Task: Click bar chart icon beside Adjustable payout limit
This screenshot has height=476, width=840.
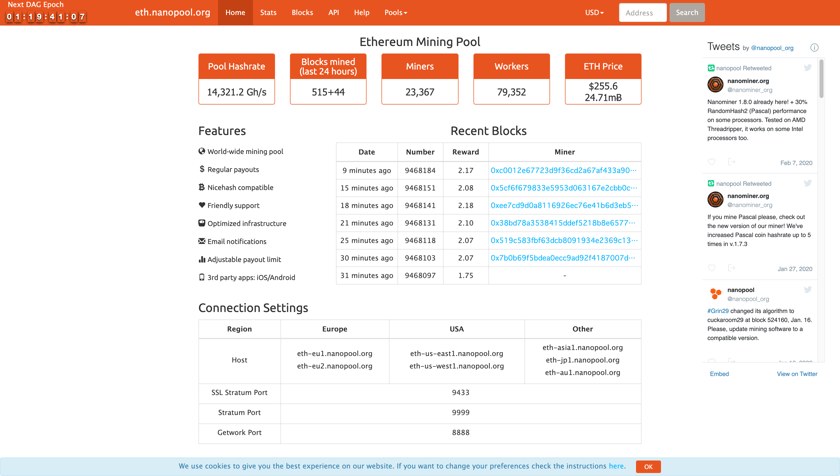Action: pyautogui.click(x=201, y=259)
